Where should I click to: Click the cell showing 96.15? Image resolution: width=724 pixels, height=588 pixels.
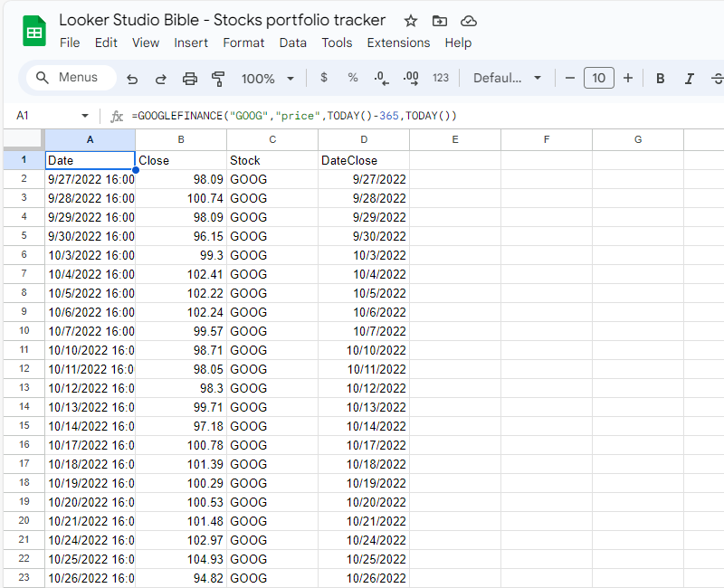pos(181,236)
